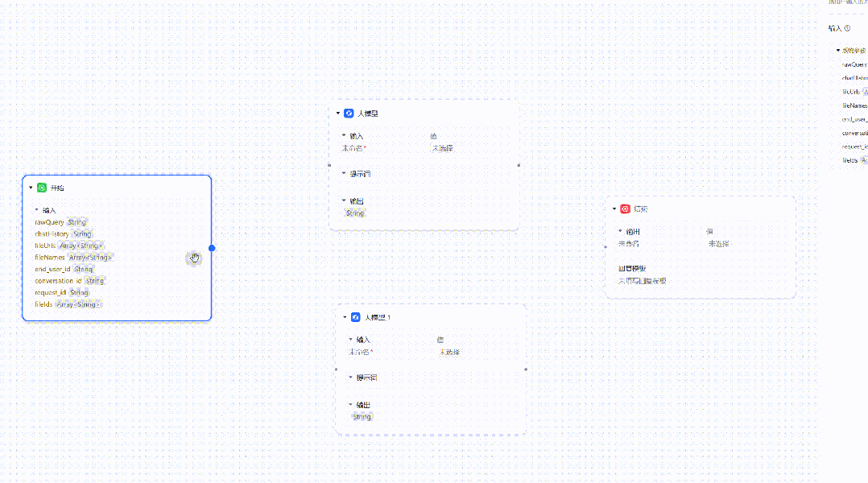The width and height of the screenshot is (868, 483).
Task: Click the left input port of 大模型 1 node
Action: pos(336,369)
